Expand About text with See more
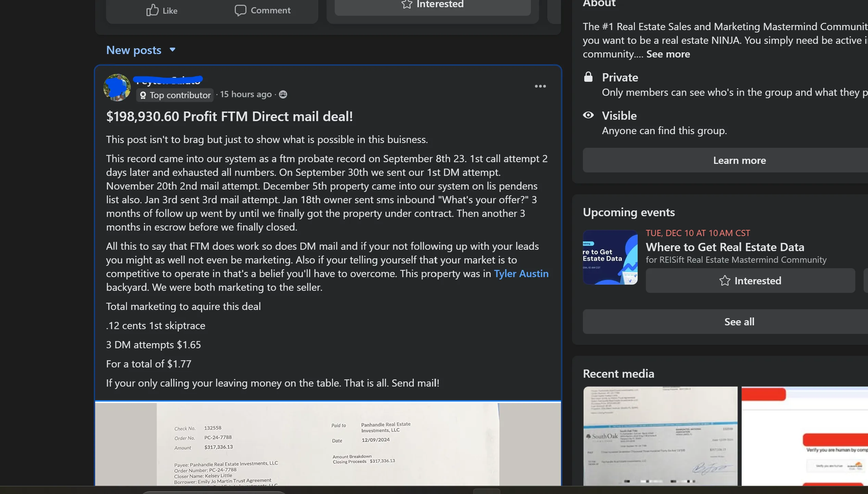 coord(668,54)
